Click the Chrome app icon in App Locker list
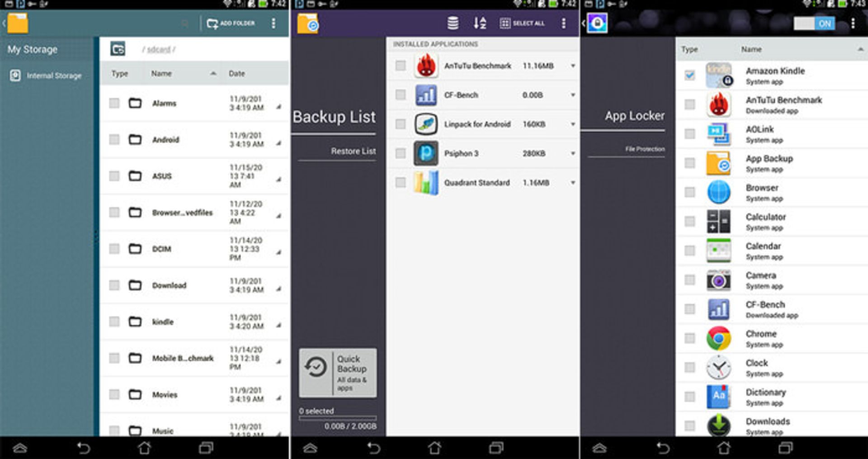This screenshot has width=868, height=459. (x=719, y=338)
